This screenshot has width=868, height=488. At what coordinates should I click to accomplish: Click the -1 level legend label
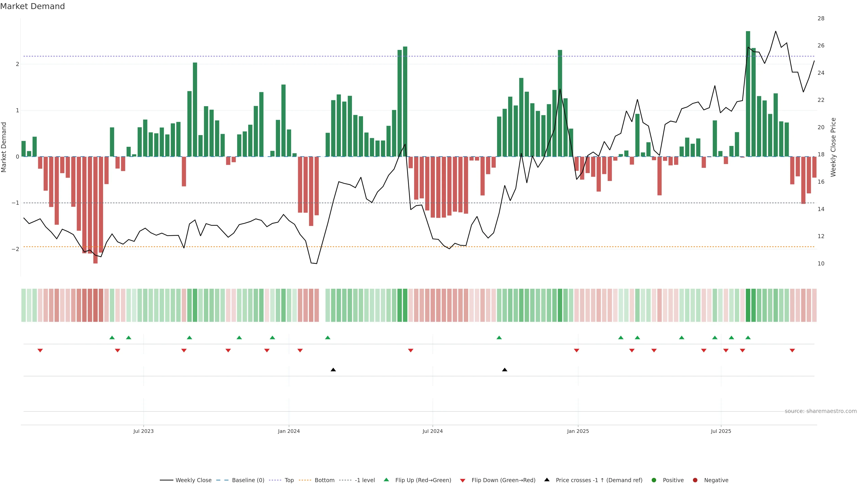tap(365, 480)
